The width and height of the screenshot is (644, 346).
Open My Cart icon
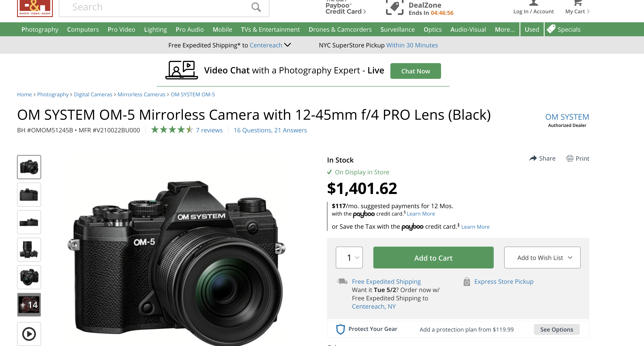[x=578, y=3]
